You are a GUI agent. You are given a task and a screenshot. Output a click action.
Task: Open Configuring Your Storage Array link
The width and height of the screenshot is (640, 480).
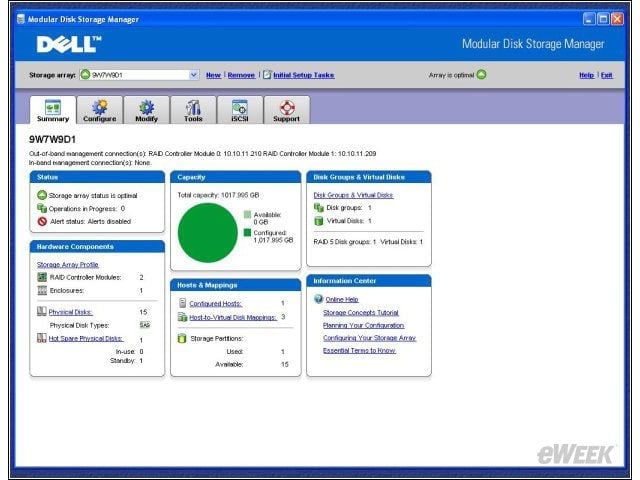pos(369,338)
